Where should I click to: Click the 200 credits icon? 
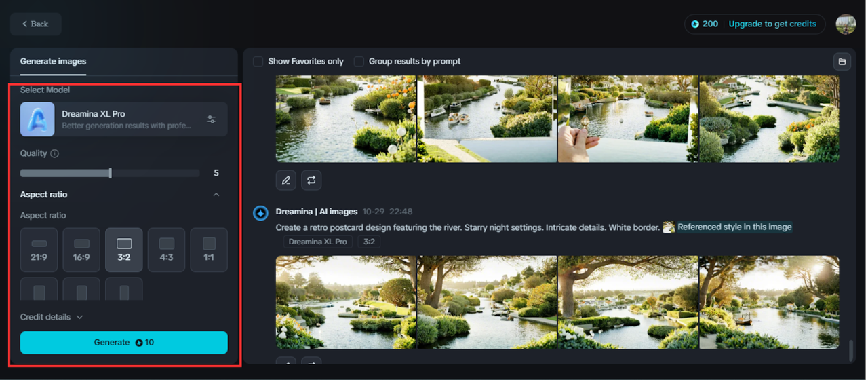point(695,24)
